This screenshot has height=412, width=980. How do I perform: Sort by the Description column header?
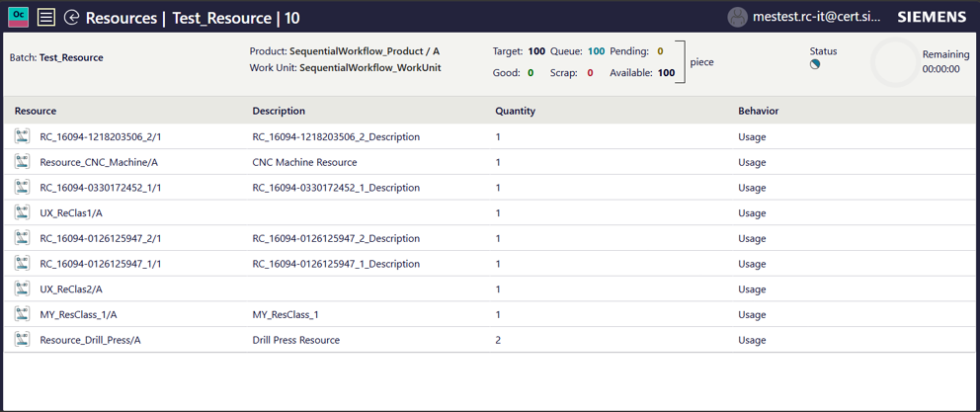(x=279, y=112)
